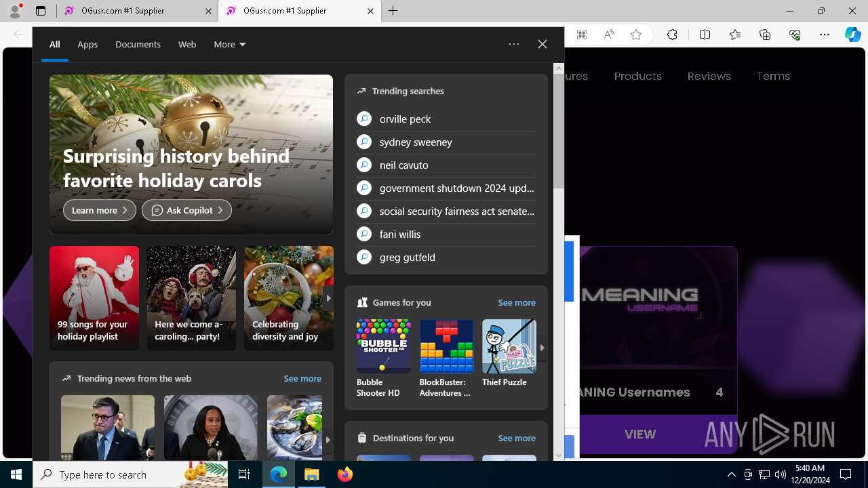
Task: Open Edge Settings and more menu
Action: pyautogui.click(x=825, y=35)
